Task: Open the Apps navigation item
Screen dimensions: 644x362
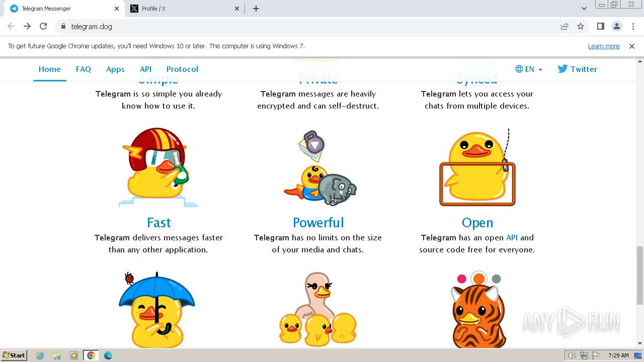Action: click(115, 69)
